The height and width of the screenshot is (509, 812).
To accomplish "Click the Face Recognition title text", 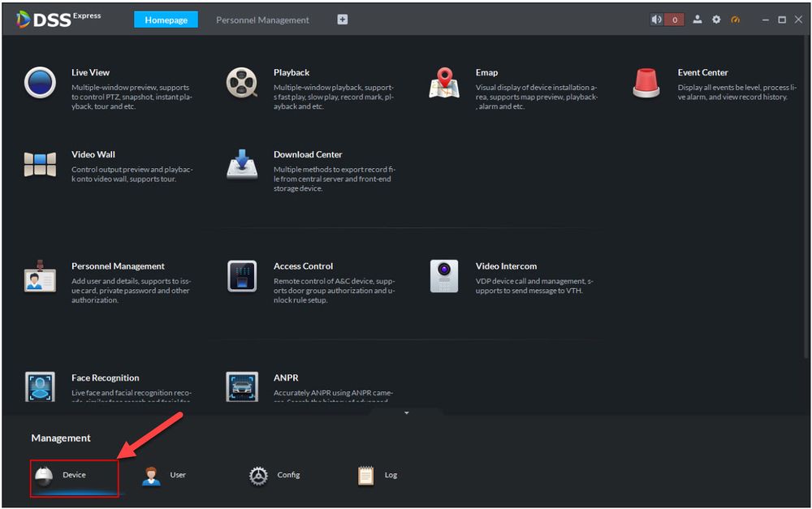I will [105, 378].
